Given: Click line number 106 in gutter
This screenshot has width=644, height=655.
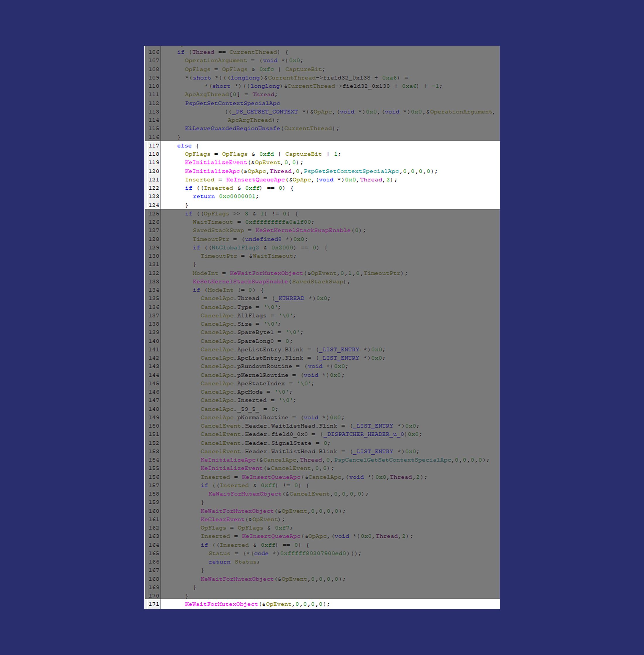Looking at the screenshot, I should click(154, 52).
